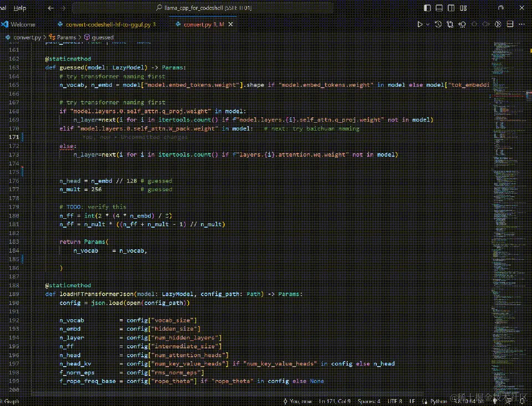Toggle file blame annotations icon
This screenshot has height=406, width=532.
[498, 24]
